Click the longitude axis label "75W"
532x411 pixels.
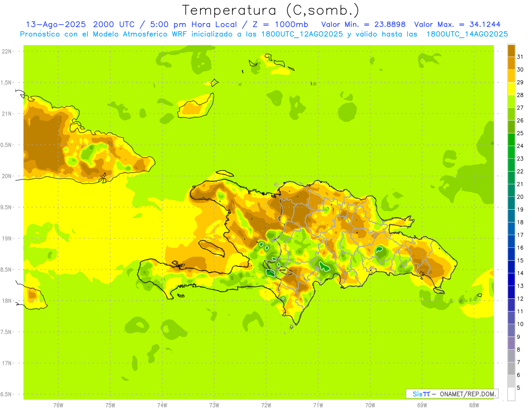pyautogui.click(x=110, y=405)
